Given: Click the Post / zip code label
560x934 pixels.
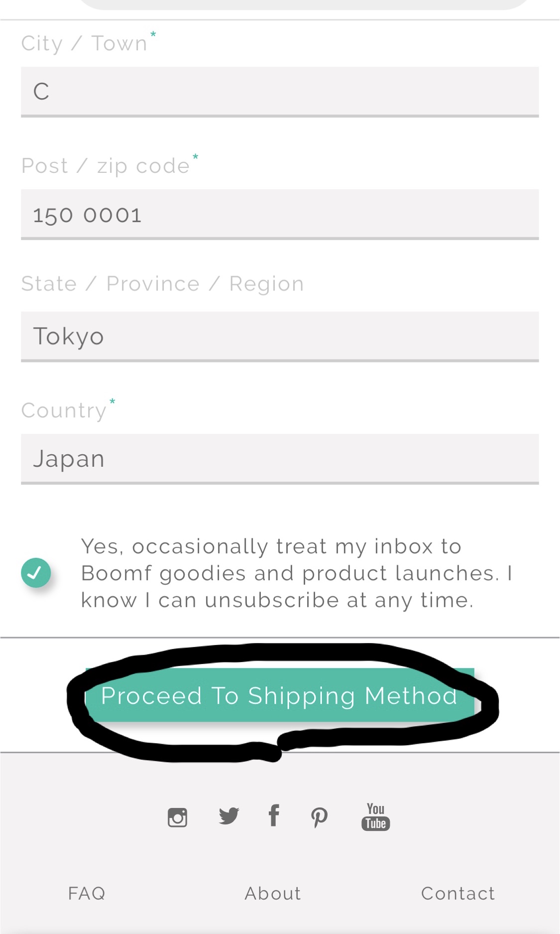Looking at the screenshot, I should pos(106,166).
